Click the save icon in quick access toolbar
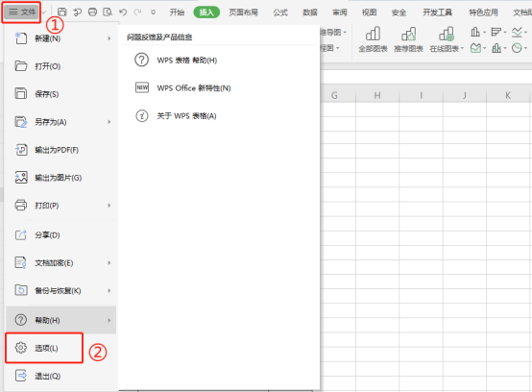Viewport: 532px width, 392px height. click(x=61, y=12)
